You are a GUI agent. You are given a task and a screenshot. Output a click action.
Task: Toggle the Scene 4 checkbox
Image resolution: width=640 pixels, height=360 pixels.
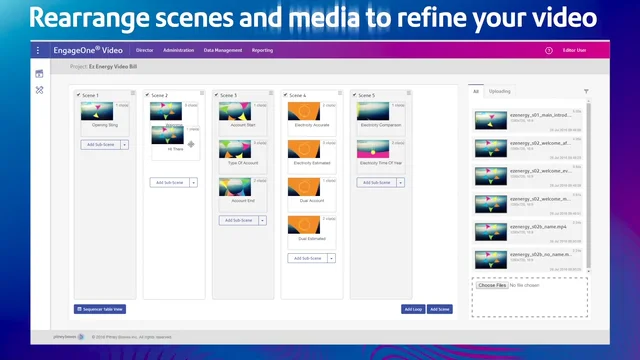click(285, 95)
